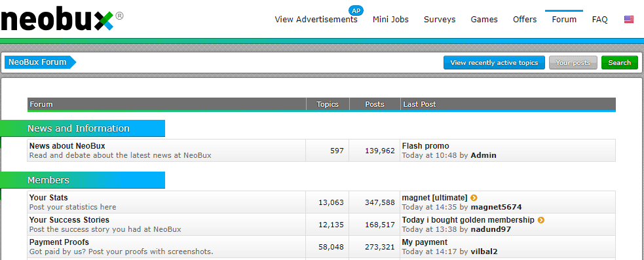This screenshot has height=260, width=644.
Task: Select the Forum tab
Action: [x=564, y=19]
